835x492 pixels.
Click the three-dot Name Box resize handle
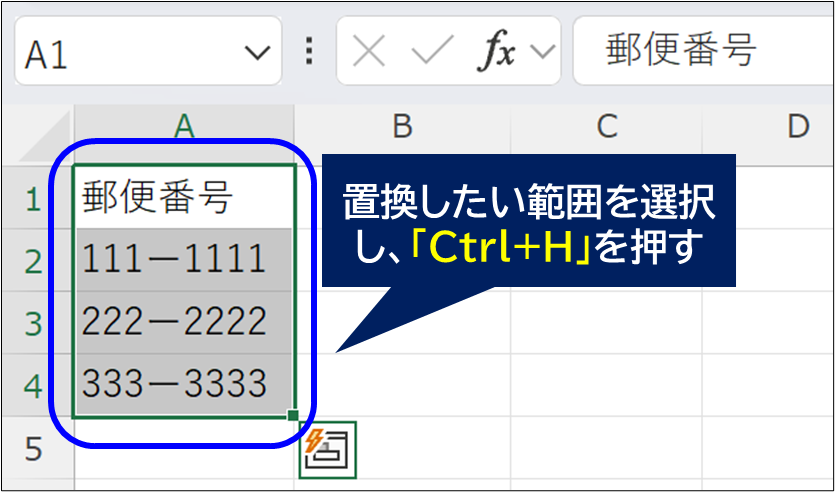point(308,52)
